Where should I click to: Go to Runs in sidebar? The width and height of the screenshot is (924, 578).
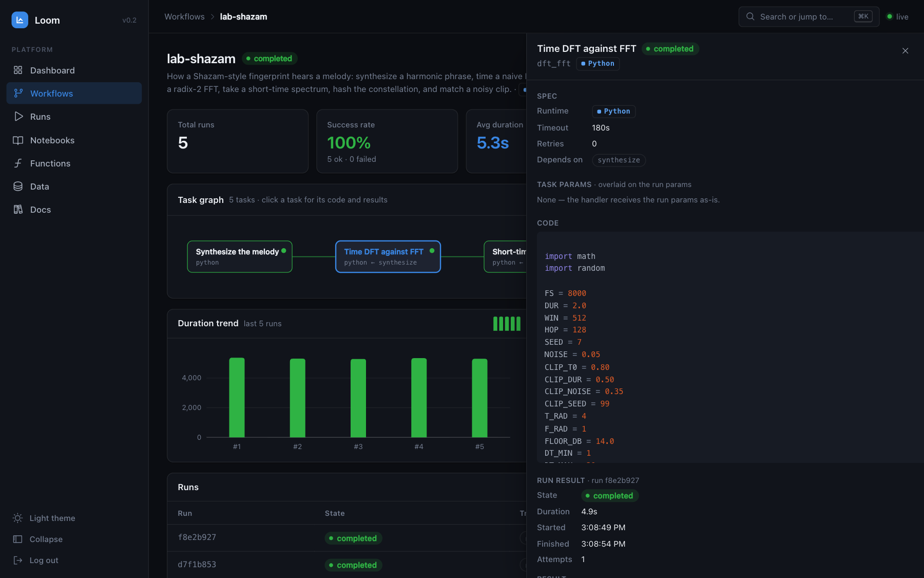click(x=74, y=117)
